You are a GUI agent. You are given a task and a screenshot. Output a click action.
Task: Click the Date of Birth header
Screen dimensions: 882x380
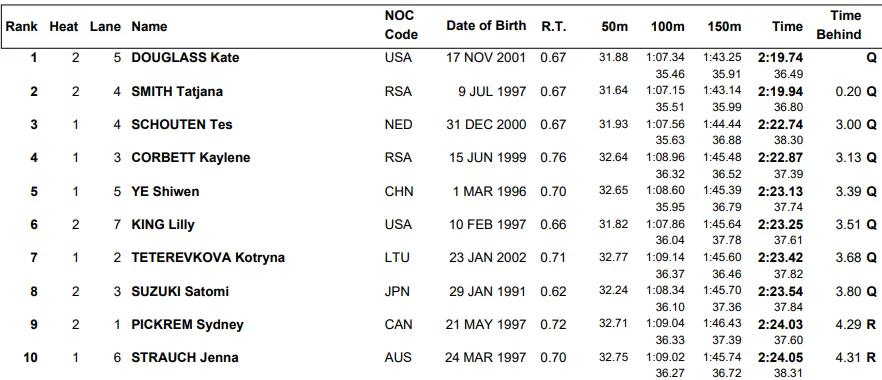point(487,26)
